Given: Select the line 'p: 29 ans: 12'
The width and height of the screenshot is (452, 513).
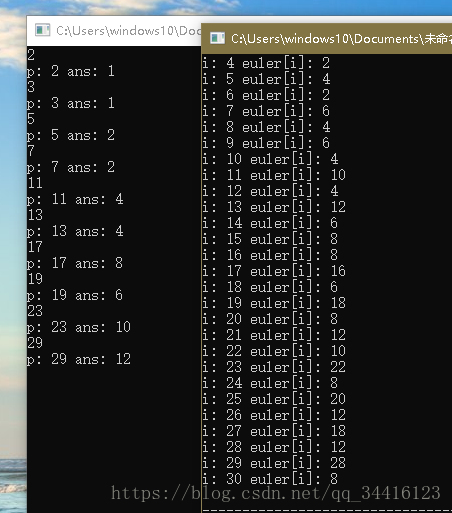Looking at the screenshot, I should [x=79, y=359].
